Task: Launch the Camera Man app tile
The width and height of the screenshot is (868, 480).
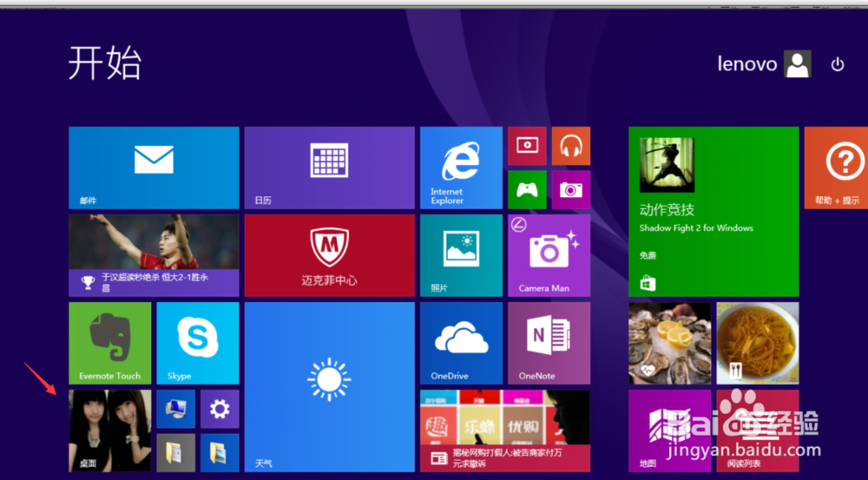Action: click(x=549, y=256)
